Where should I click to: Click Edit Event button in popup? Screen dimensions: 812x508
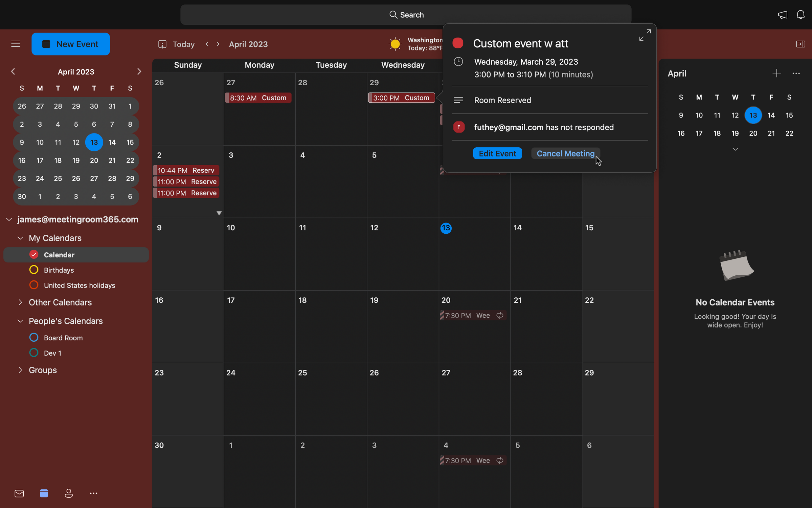497,153
